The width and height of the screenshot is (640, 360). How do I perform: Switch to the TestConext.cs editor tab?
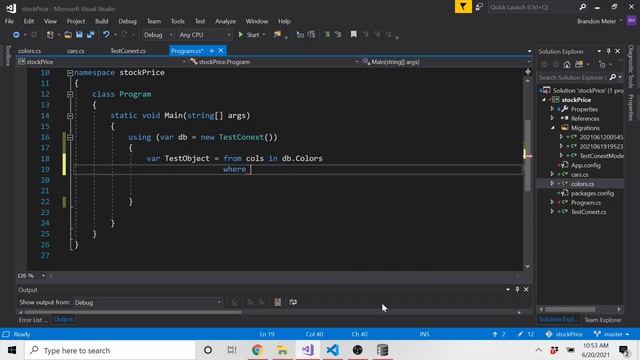(x=128, y=51)
